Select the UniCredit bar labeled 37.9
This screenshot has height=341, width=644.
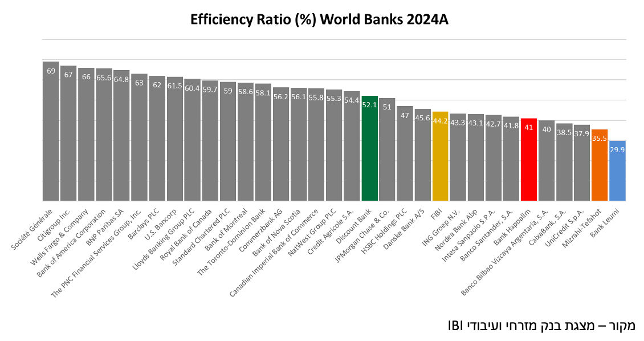[581, 163]
